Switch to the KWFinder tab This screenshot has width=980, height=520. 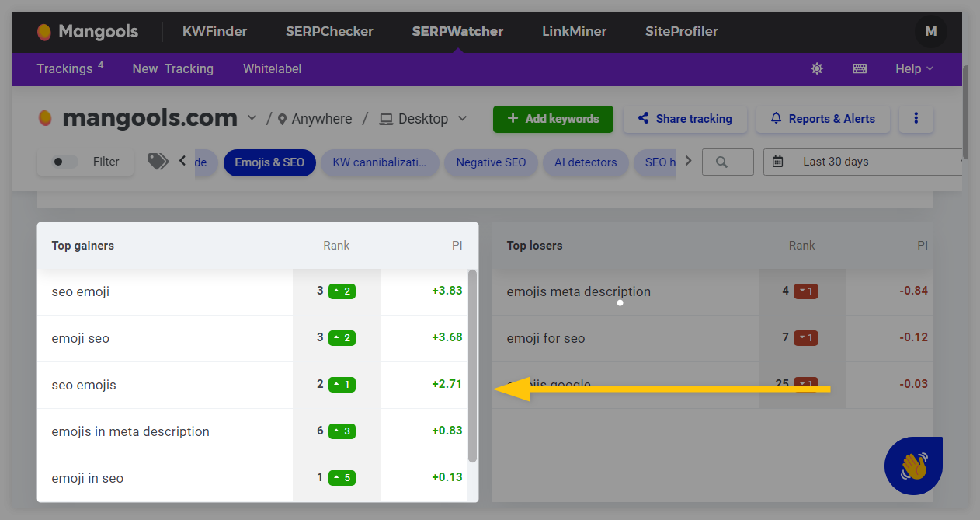click(x=214, y=32)
